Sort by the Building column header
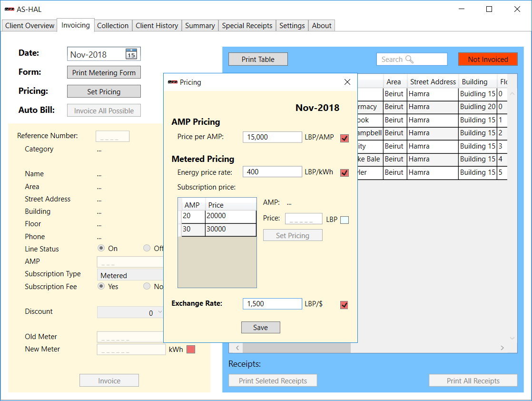This screenshot has height=401, width=532. [478, 82]
